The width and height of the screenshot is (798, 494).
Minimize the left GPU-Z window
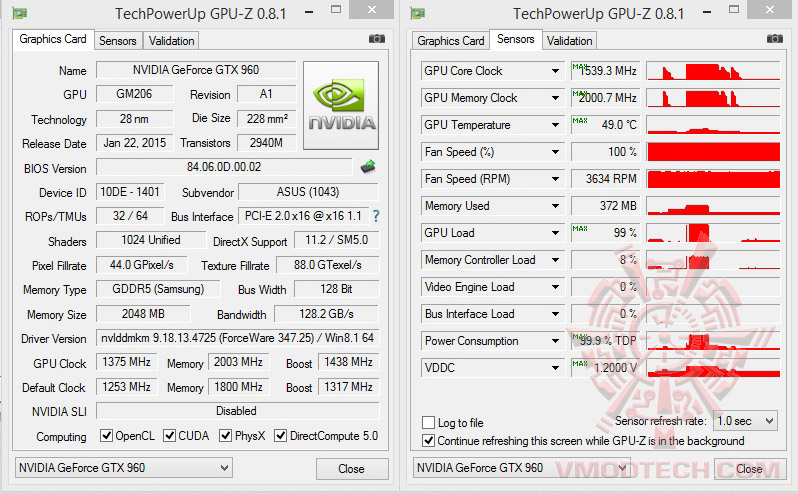[x=309, y=12]
